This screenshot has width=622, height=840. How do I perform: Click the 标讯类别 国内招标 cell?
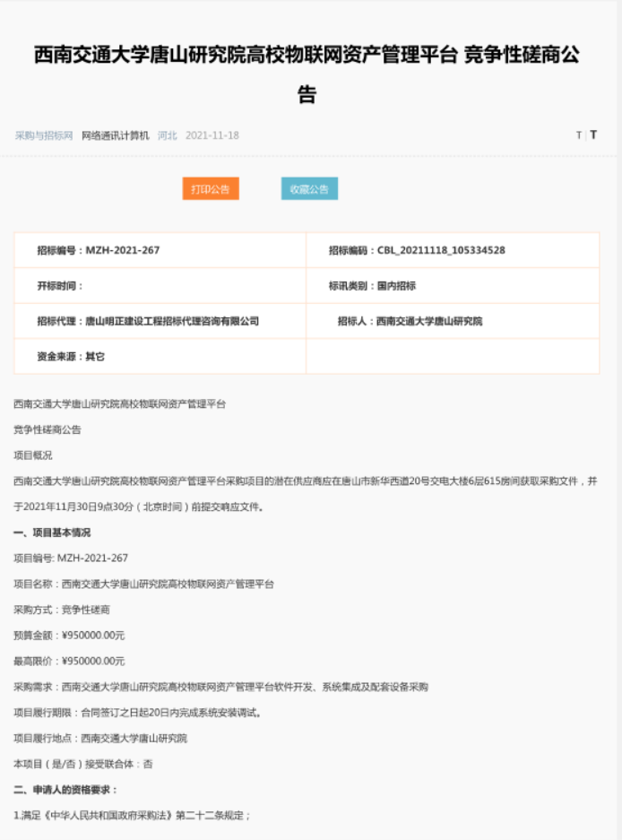[x=453, y=286]
